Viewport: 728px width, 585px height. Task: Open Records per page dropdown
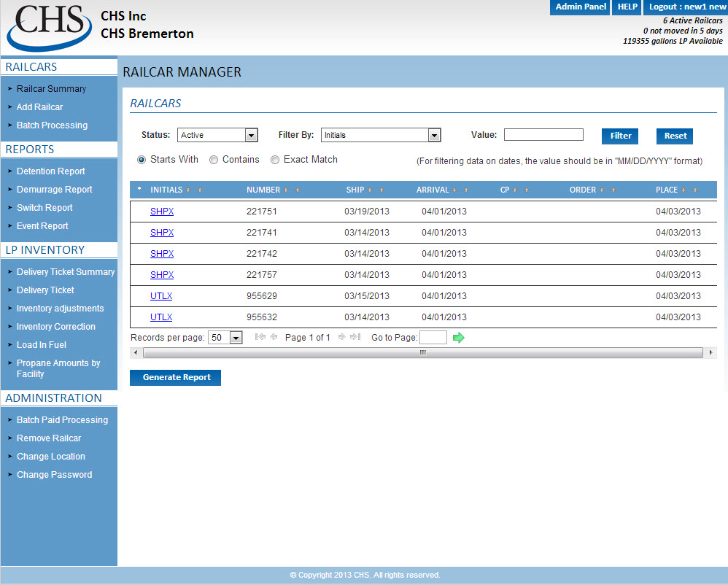pyautogui.click(x=225, y=338)
